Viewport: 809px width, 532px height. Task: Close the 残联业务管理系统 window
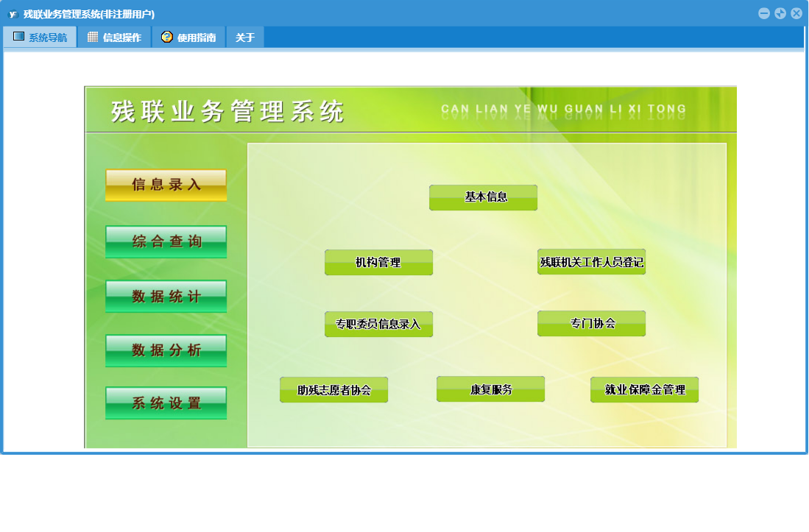point(796,13)
